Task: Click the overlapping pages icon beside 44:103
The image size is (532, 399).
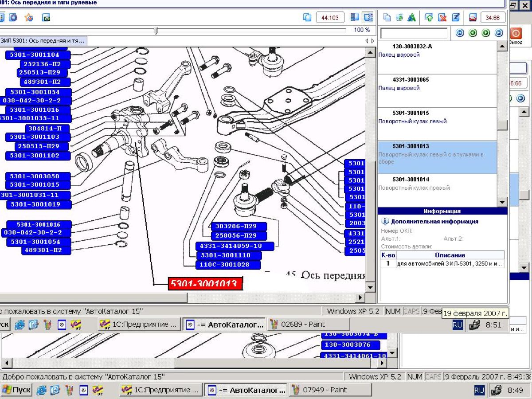Action: 307,18
